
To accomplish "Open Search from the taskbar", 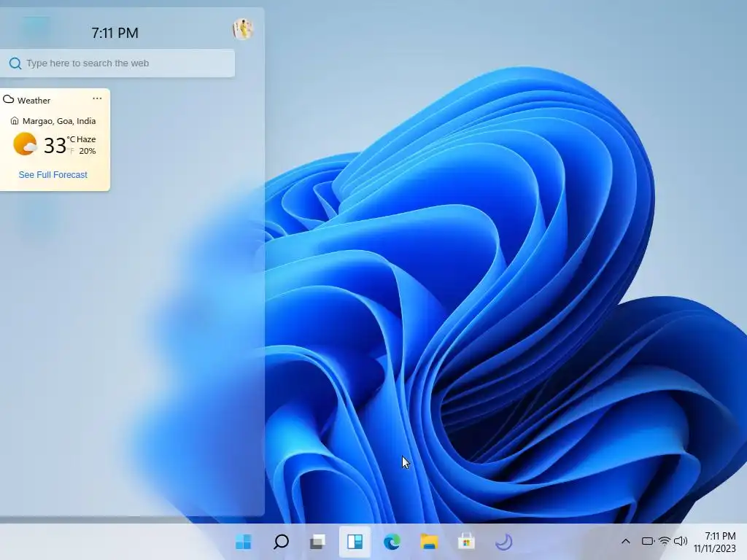I will (281, 542).
